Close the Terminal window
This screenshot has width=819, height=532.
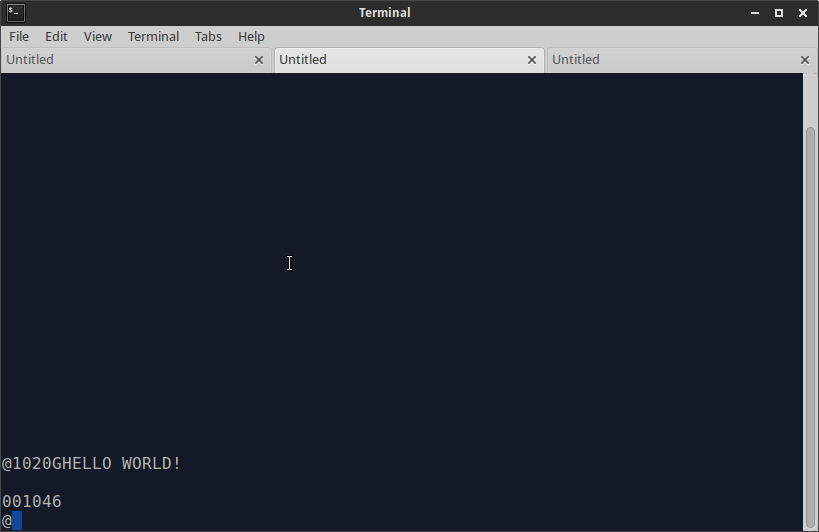coord(802,13)
